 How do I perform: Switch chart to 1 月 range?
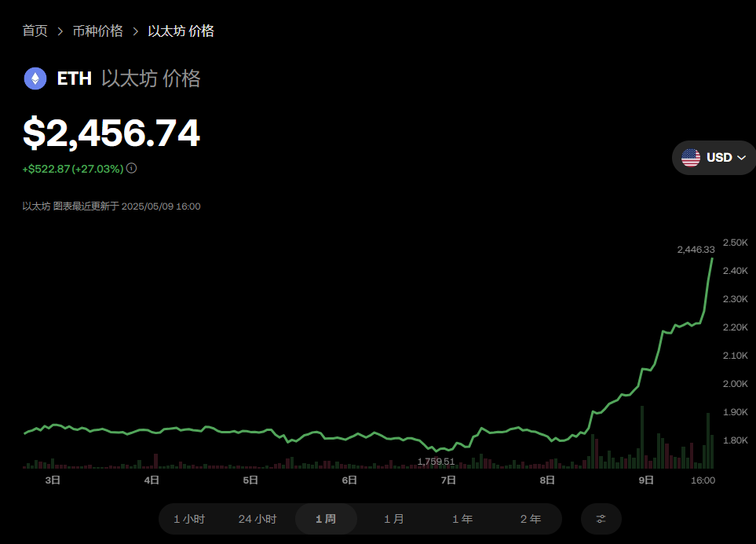394,519
